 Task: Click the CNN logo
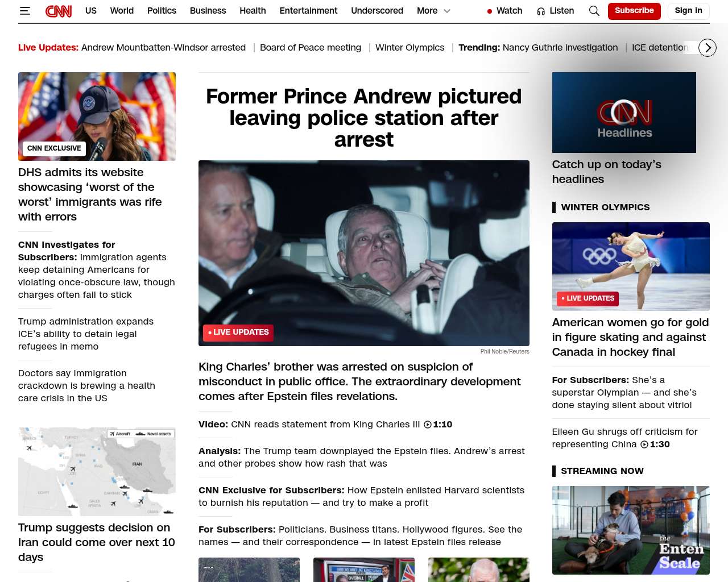pos(59,11)
